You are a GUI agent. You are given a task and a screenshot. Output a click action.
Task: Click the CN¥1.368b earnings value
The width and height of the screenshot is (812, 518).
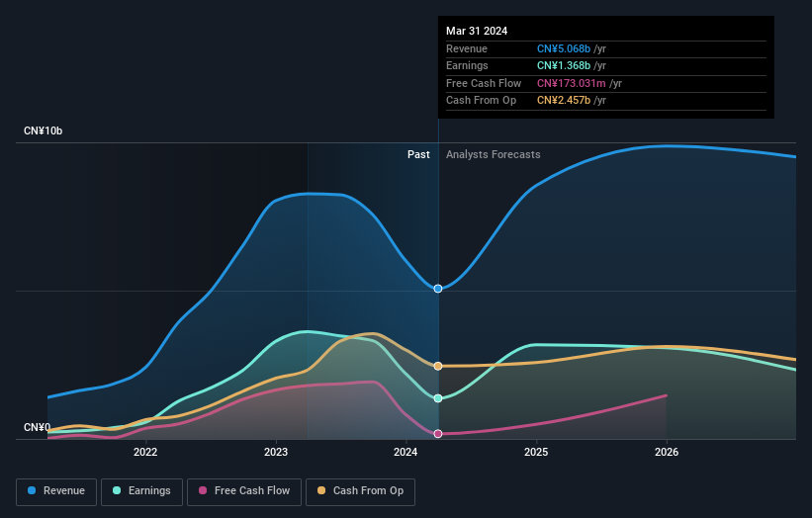pyautogui.click(x=564, y=65)
